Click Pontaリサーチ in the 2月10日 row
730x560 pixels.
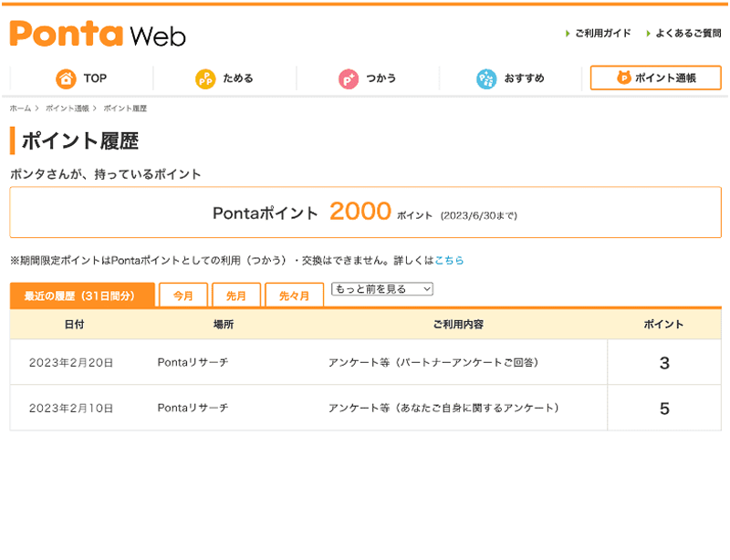pos(193,408)
